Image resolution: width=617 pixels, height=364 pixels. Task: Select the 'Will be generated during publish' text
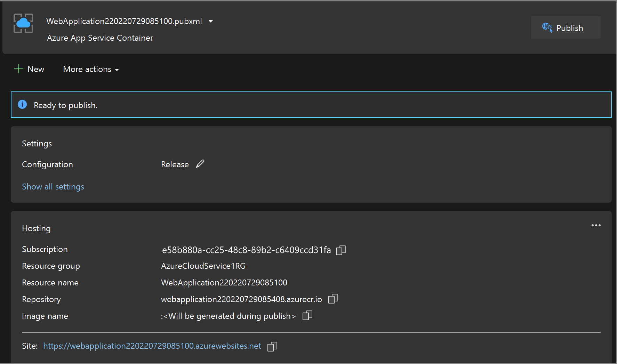229,316
